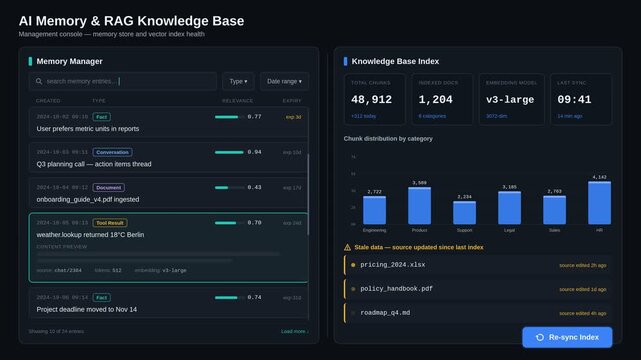Click the Engineering bar in the chart
Image resolution: width=641 pixels, height=360 pixels.
click(x=374, y=210)
